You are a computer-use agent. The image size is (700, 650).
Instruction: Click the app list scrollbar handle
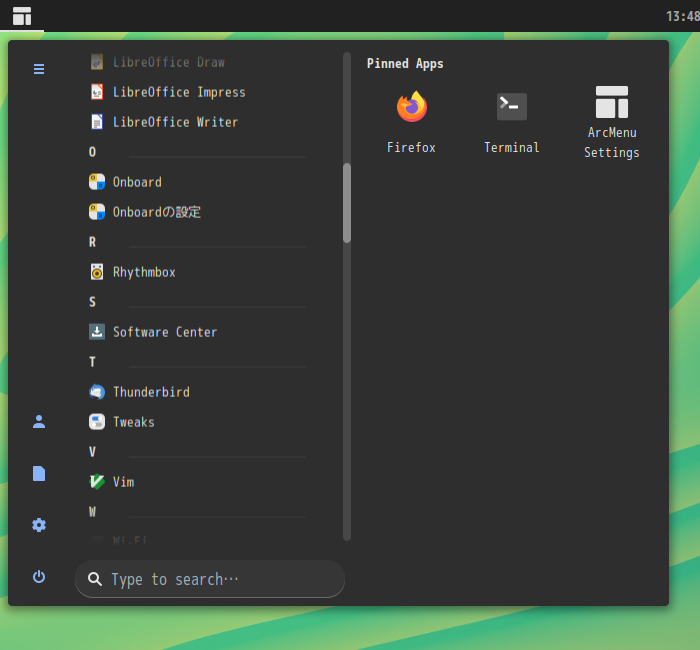(347, 203)
